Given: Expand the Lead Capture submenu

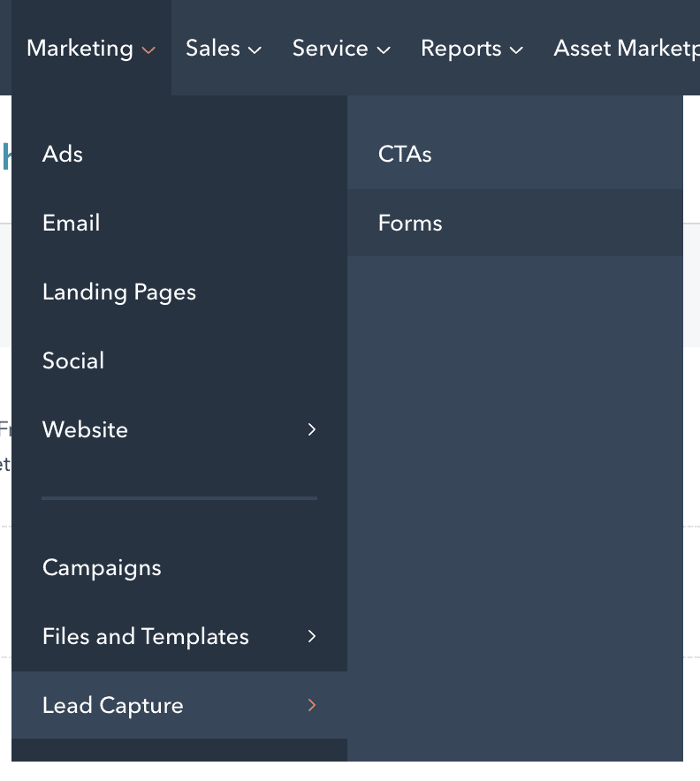Looking at the screenshot, I should pyautogui.click(x=179, y=705).
